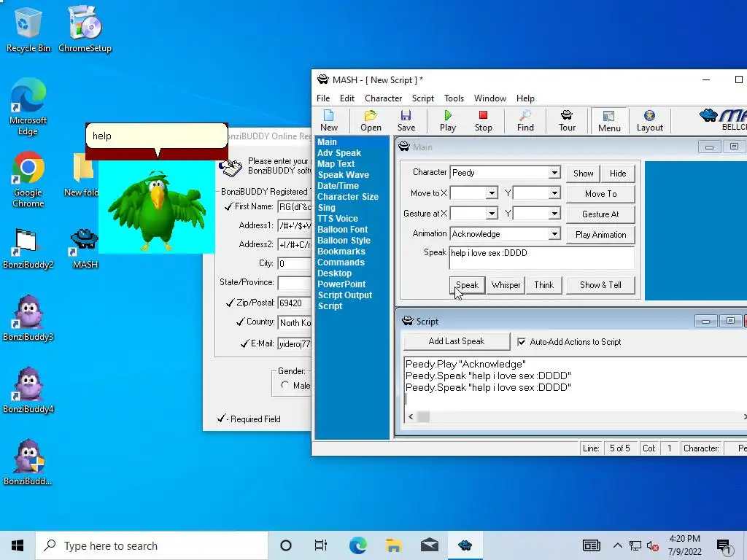Select the Microsoft Edge desktop shortcut
The image size is (747, 560).
tap(28, 107)
